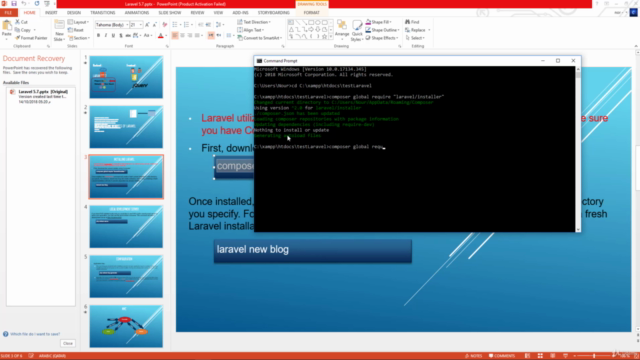Switch to the SLIDE SHOW tab

pos(169,13)
